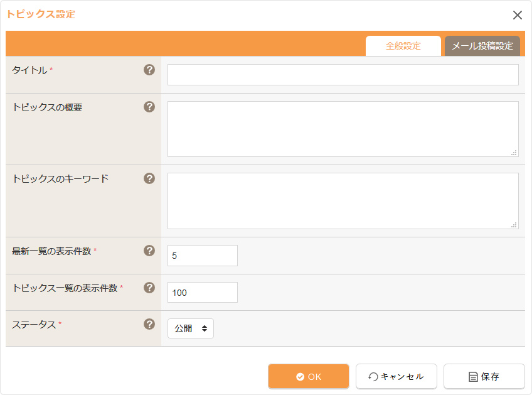Select the 全般設定 tab
Image resolution: width=532 pixels, height=395 pixels.
(403, 46)
